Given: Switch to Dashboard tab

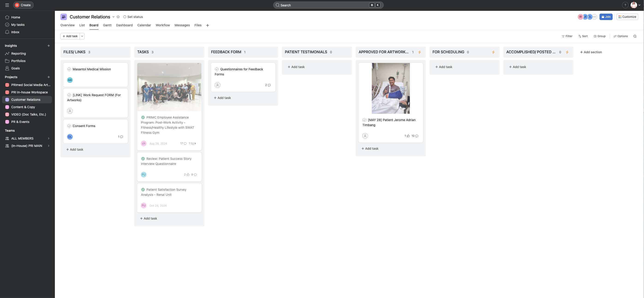Looking at the screenshot, I should coord(124,25).
